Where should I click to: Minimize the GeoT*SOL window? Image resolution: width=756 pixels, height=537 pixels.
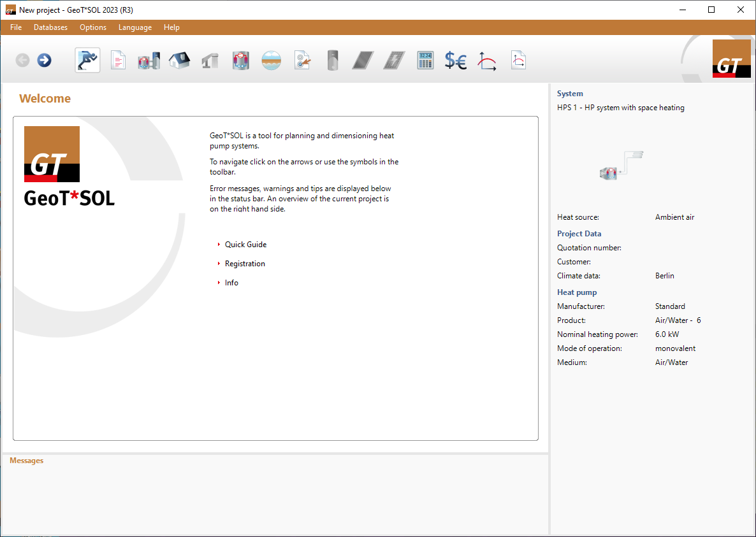pos(682,10)
